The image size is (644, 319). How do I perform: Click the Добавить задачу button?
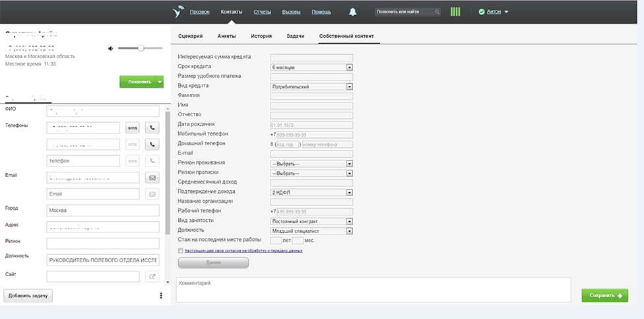pos(28,295)
